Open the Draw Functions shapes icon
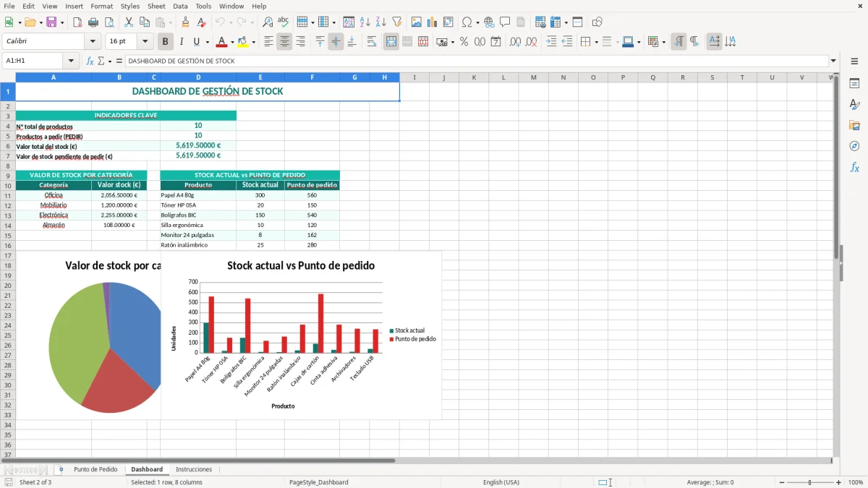 point(597,22)
